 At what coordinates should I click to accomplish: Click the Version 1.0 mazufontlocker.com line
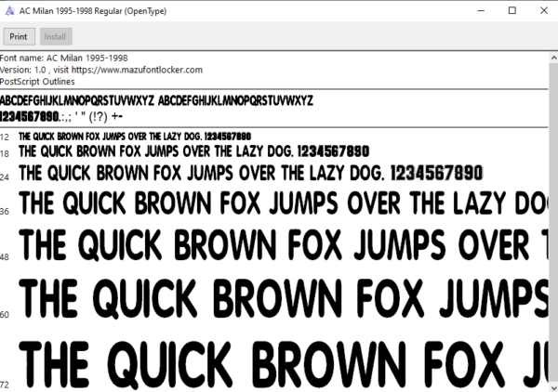pos(101,70)
